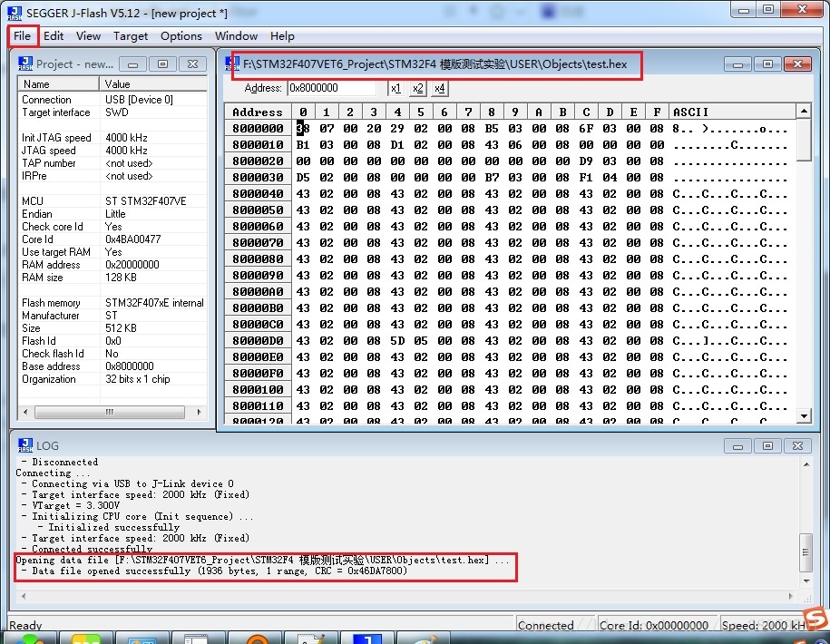Open the Window menu
The width and height of the screenshot is (830, 644).
click(x=236, y=36)
